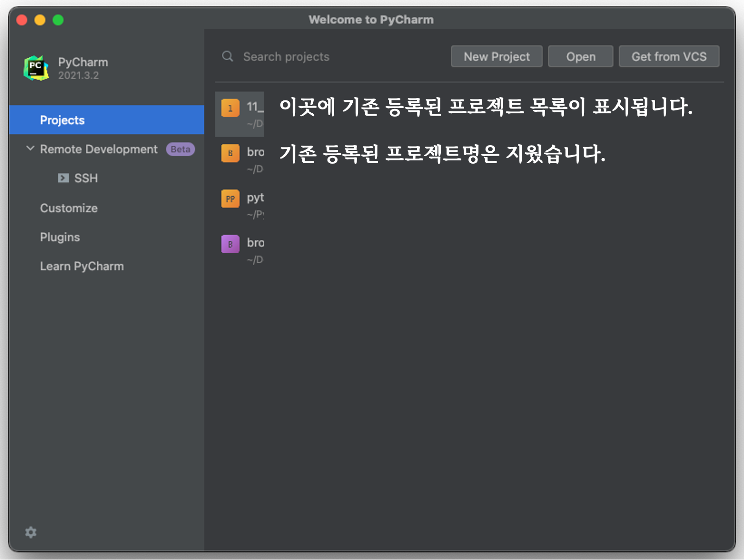
Task: Click the SSH terminal icon
Action: [63, 178]
